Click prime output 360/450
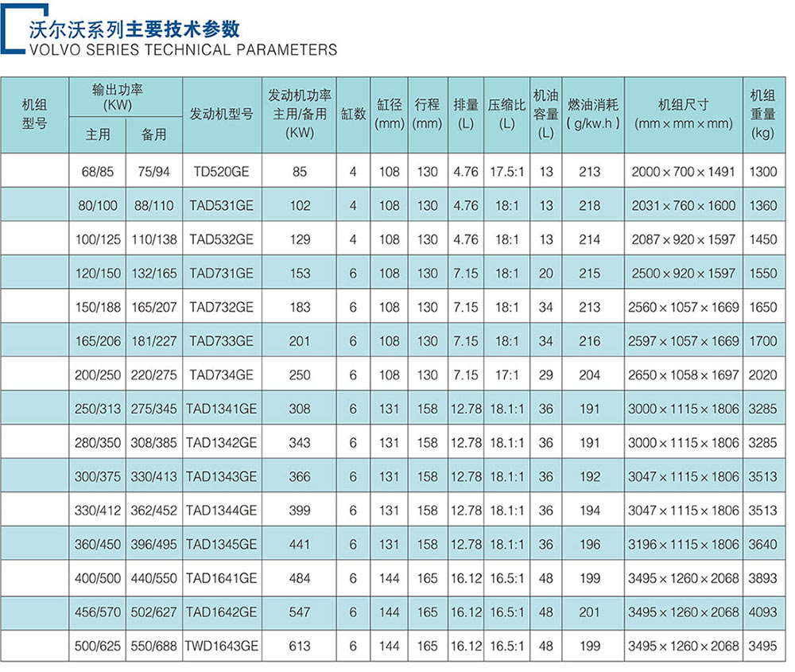795x672 pixels. click(x=98, y=545)
